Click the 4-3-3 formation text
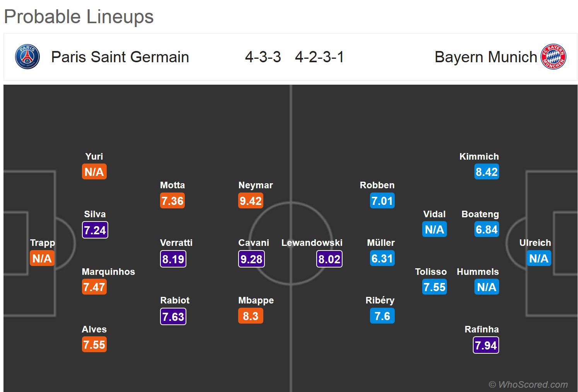578x392 pixels. [263, 57]
